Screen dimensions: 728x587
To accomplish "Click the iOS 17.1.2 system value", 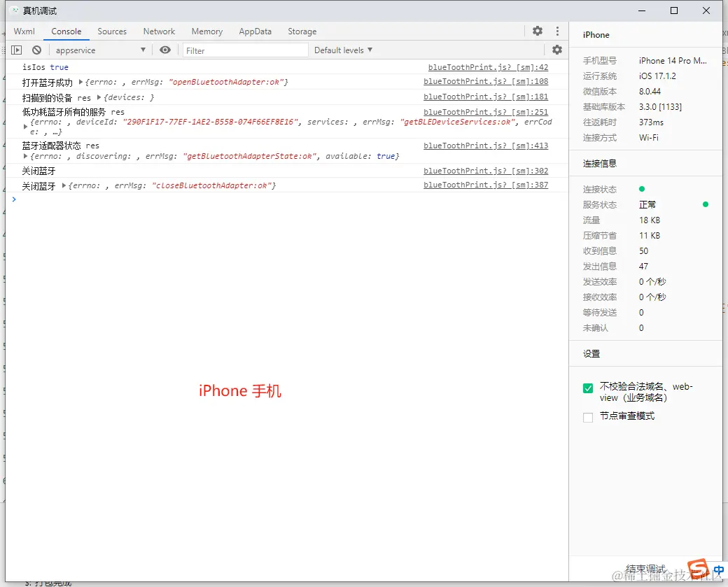I will [x=657, y=76].
